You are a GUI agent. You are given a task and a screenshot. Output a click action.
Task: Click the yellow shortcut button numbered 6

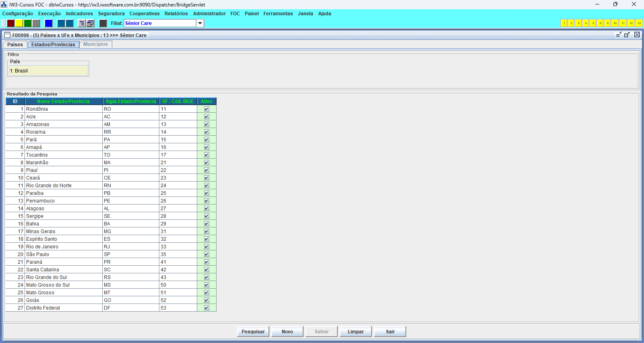(x=600, y=23)
